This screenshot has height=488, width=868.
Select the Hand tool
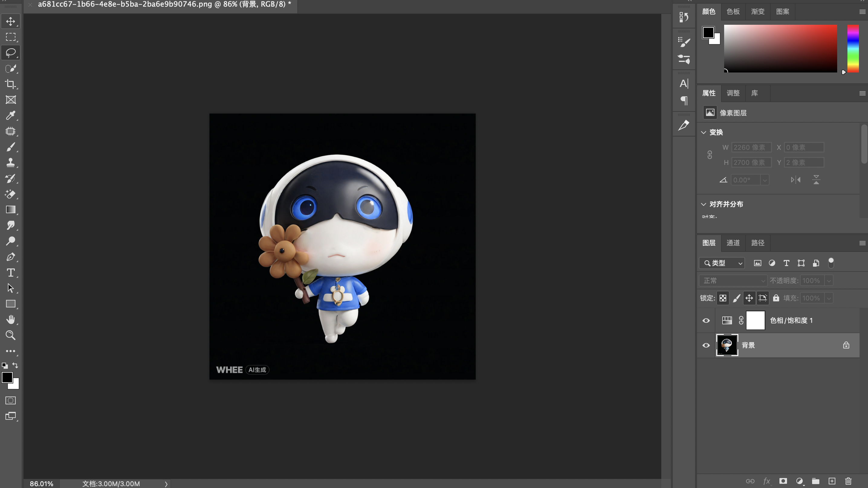11,319
